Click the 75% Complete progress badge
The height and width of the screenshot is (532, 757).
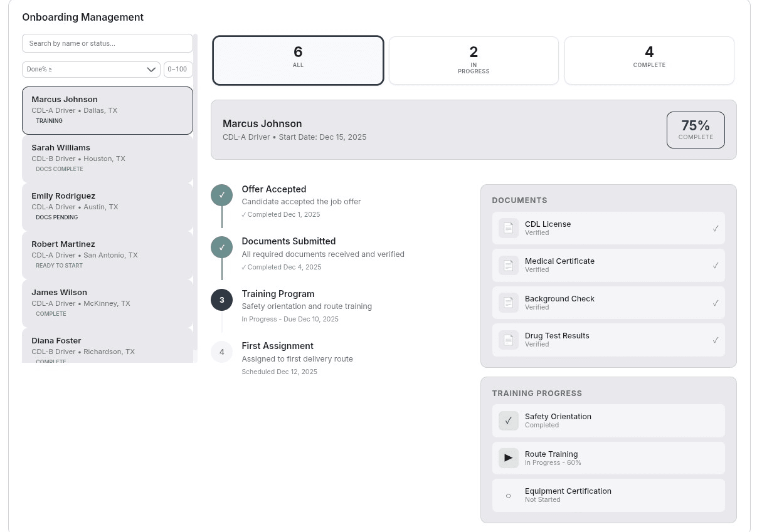tap(696, 130)
